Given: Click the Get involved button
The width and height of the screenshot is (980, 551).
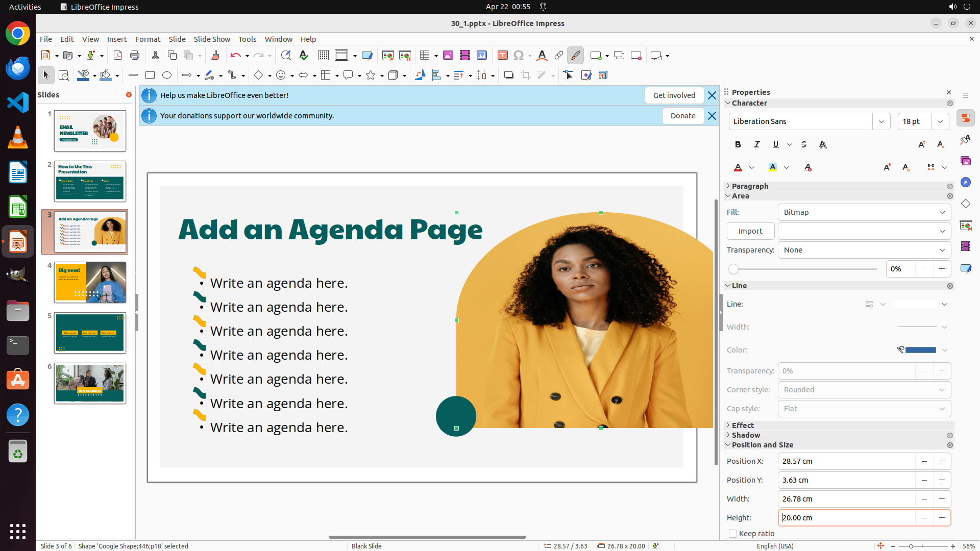Looking at the screenshot, I should [674, 95].
